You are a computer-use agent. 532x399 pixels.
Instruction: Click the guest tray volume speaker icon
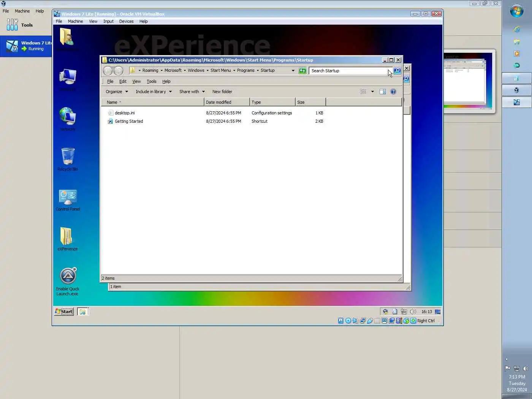tap(413, 312)
